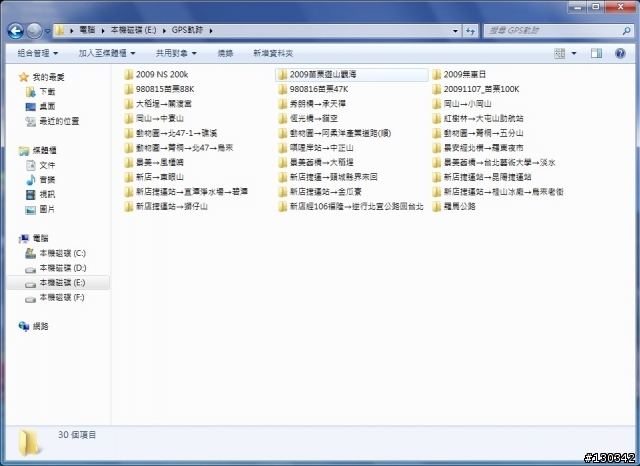Click 新增資料夾 to create a folder
This screenshot has width=640, height=466.
coord(273,53)
